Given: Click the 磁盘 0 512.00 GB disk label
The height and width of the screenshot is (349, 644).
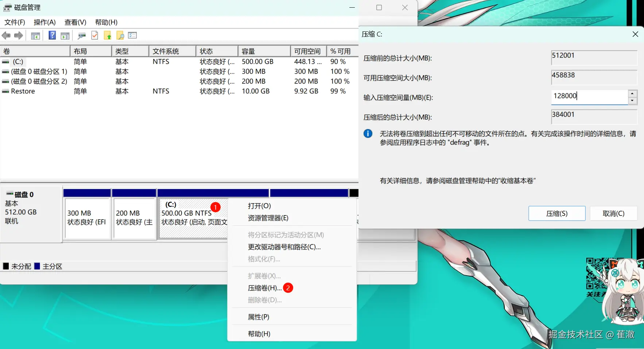Looking at the screenshot, I should [x=31, y=214].
